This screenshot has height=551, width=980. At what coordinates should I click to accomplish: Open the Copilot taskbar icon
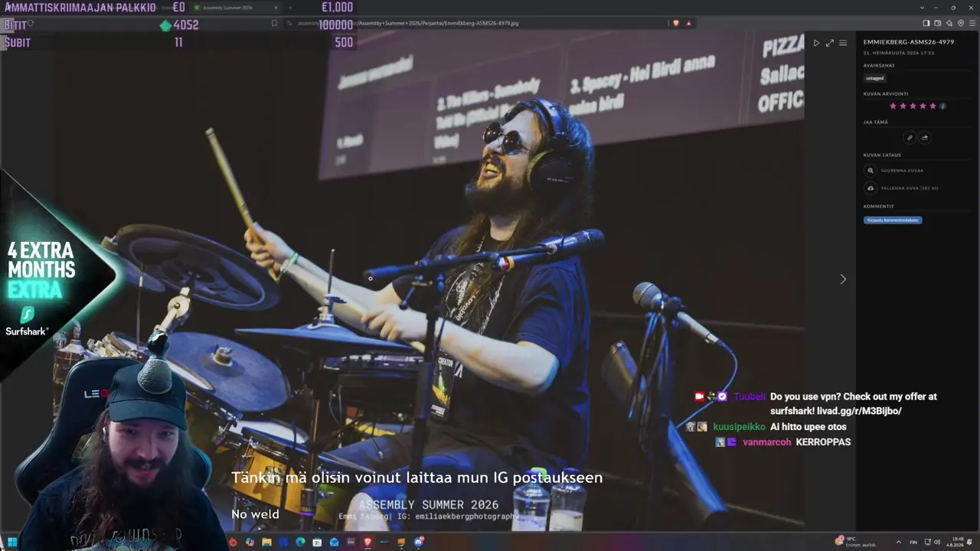[250, 543]
